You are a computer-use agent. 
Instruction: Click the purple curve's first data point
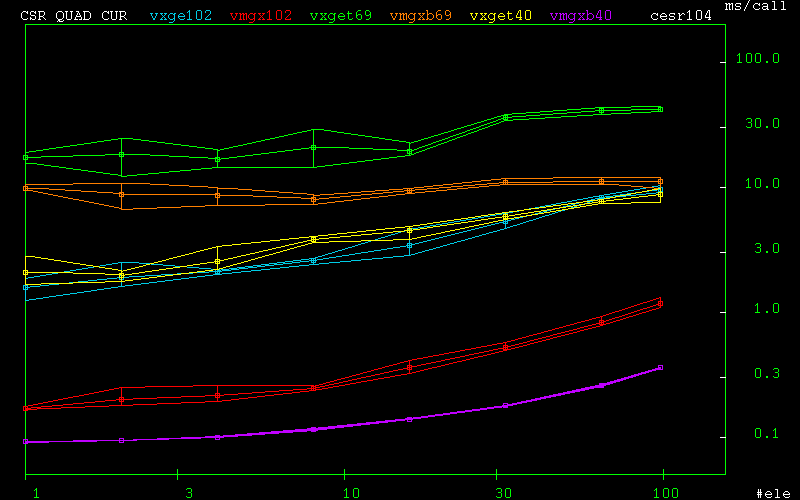26,442
